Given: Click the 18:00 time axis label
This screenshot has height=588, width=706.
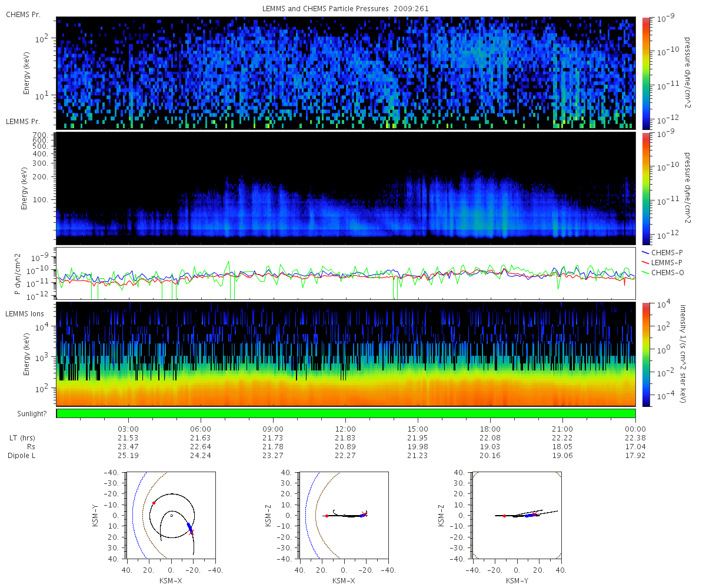Looking at the screenshot, I should click(x=491, y=429).
